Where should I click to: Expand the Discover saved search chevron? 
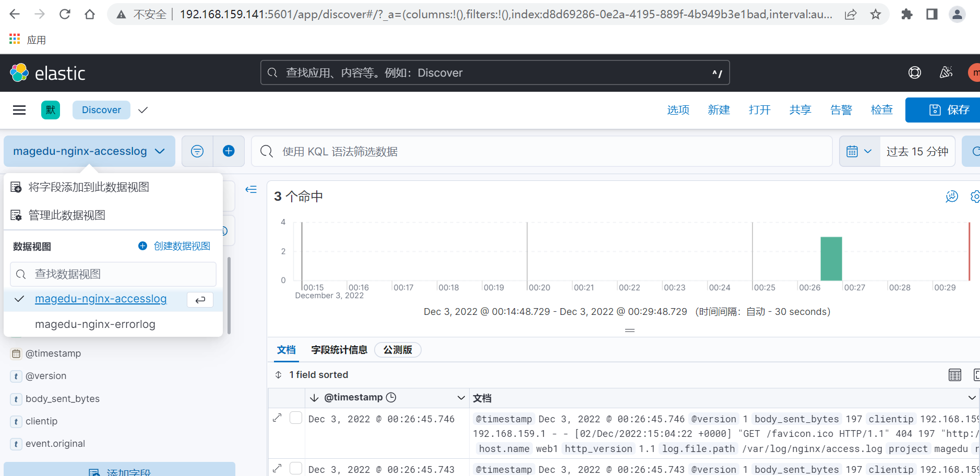(142, 110)
